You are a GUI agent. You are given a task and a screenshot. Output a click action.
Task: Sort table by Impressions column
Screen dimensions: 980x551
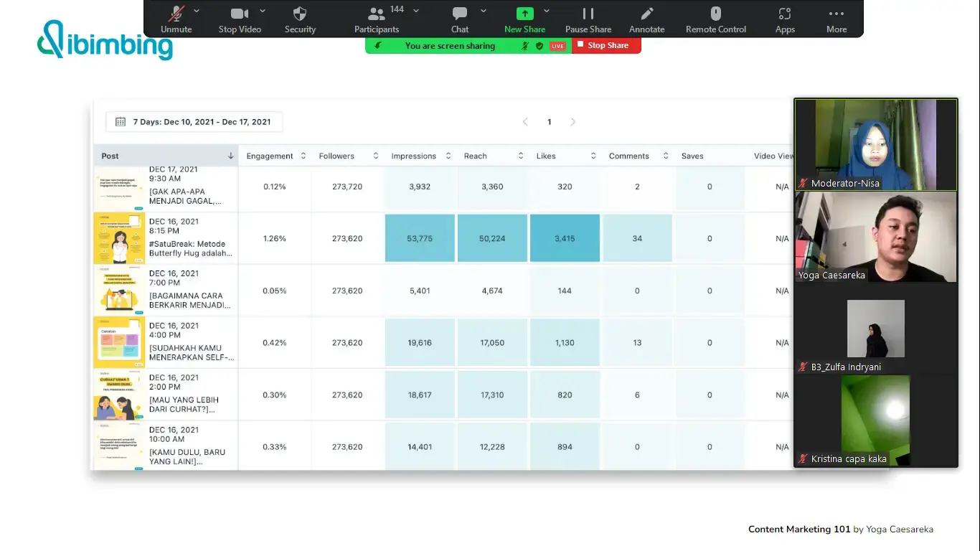[x=420, y=156]
